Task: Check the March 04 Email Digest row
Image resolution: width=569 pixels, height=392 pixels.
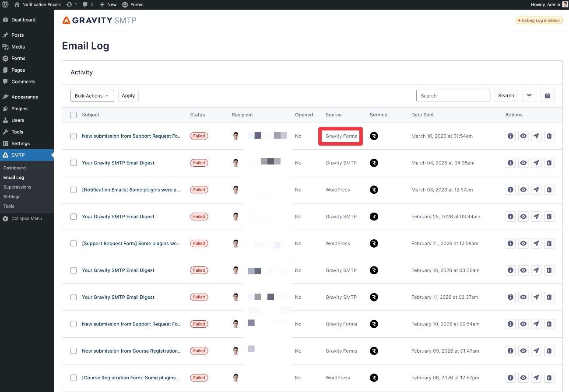Action: point(74,163)
